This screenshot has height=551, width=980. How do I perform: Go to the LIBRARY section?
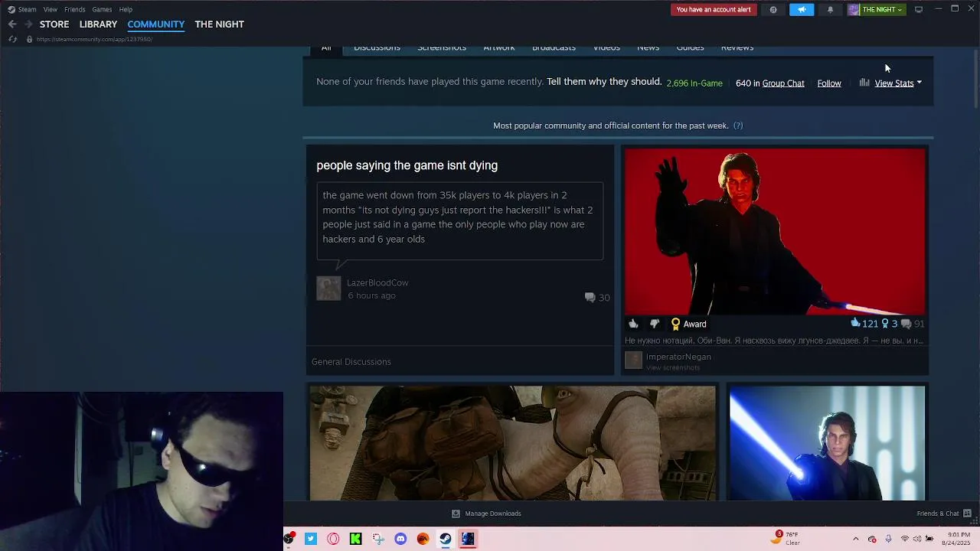click(98, 24)
